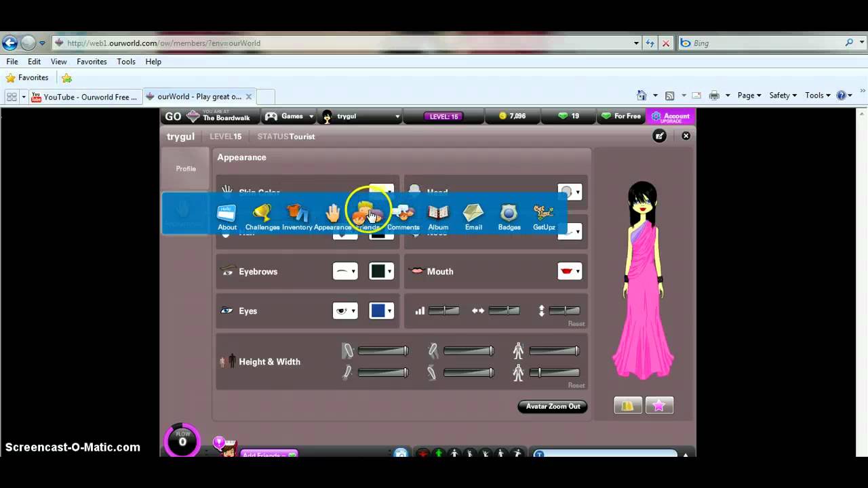Open the Inventory clothing icon
Image resolution: width=868 pixels, height=488 pixels.
[x=297, y=217]
